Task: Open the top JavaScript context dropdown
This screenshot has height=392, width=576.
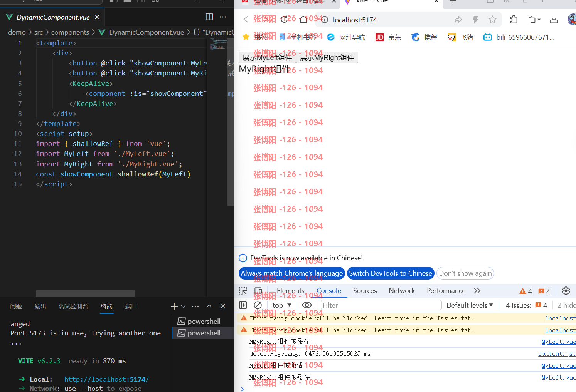Action: click(x=282, y=305)
